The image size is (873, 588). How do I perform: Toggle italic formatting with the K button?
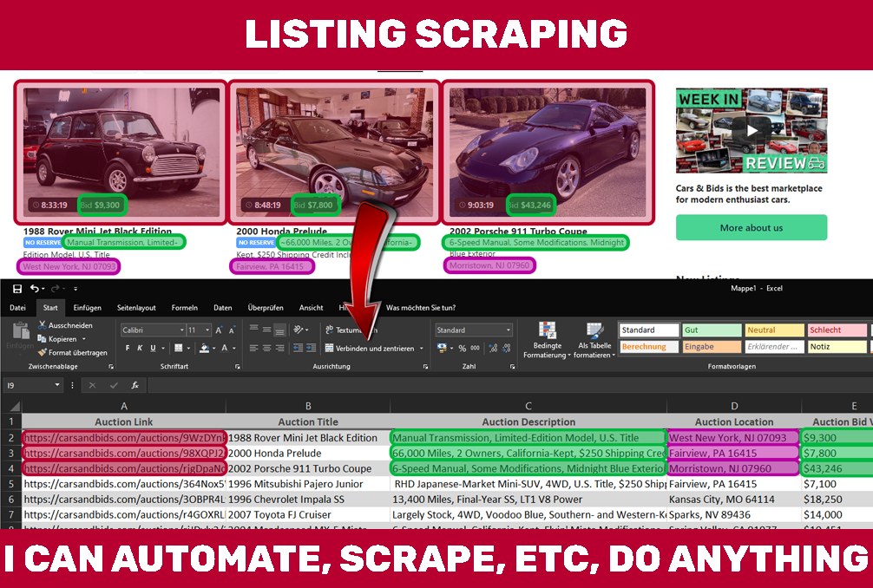click(139, 348)
